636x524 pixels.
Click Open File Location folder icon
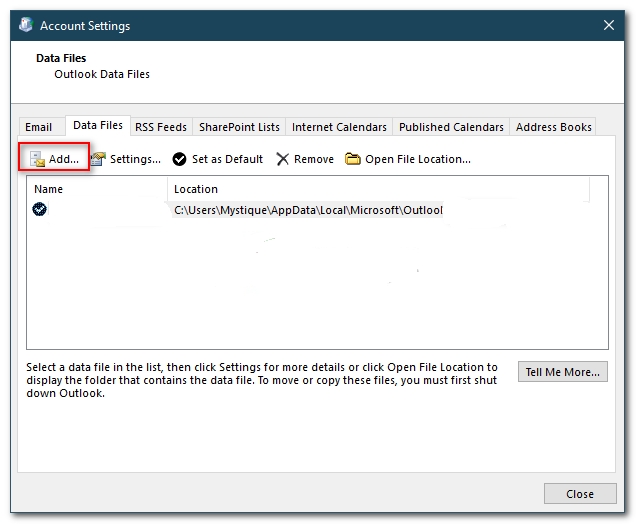352,159
